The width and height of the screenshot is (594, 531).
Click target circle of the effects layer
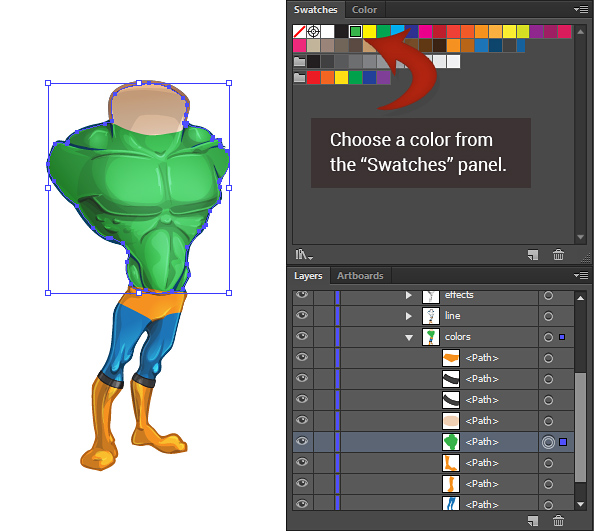pos(548,295)
